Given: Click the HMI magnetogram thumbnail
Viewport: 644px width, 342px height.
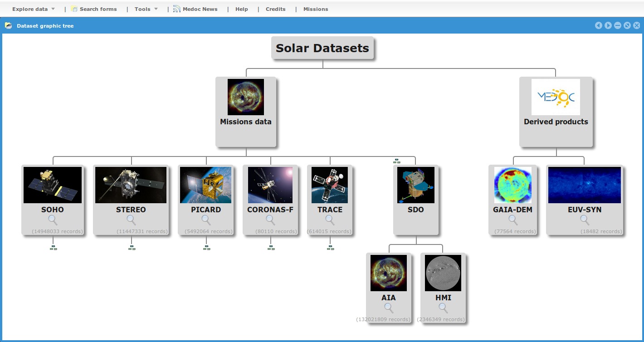Looking at the screenshot, I should click(443, 273).
